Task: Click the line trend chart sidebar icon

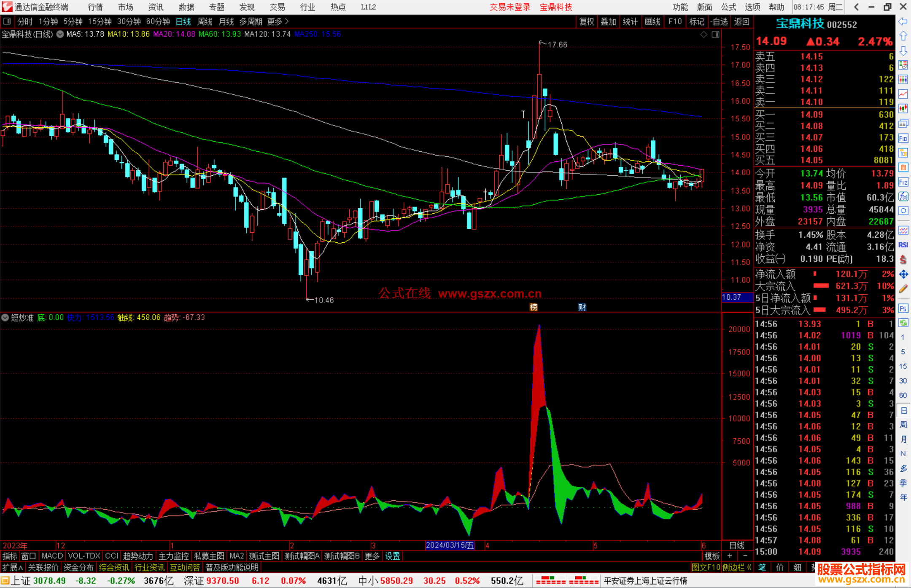Action: pyautogui.click(x=903, y=94)
